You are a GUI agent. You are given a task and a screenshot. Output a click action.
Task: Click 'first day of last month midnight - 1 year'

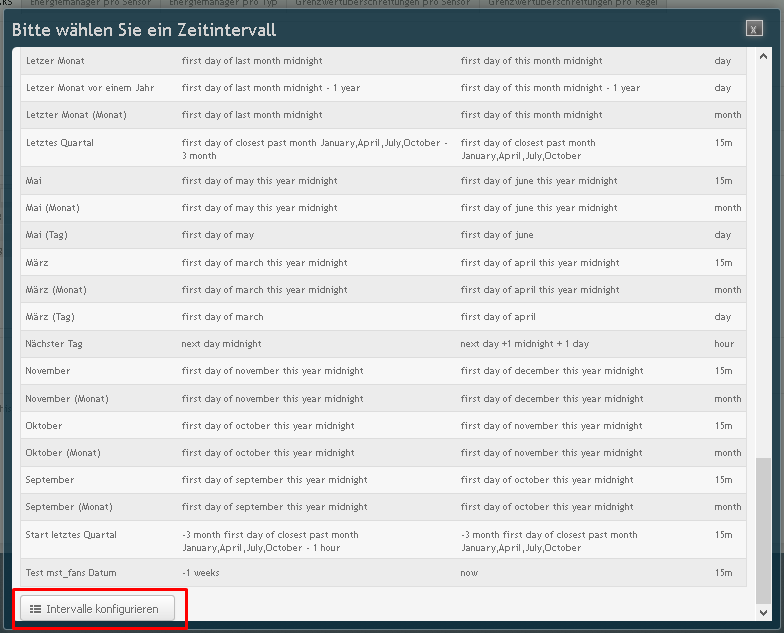click(270, 88)
